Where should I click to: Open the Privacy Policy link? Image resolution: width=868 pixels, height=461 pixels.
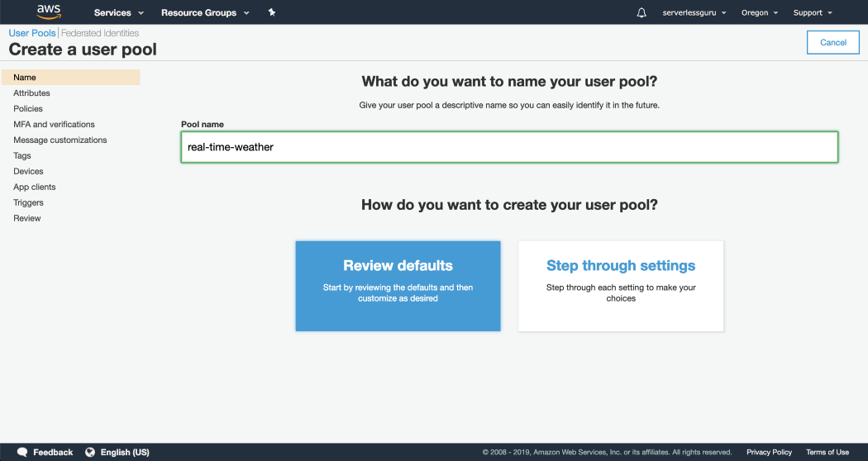769,452
